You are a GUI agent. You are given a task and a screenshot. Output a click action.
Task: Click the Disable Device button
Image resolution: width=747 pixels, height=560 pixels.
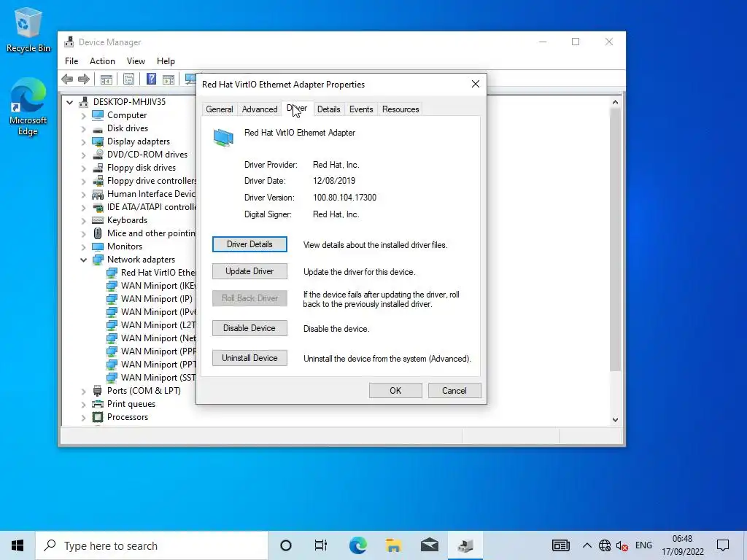click(x=249, y=328)
